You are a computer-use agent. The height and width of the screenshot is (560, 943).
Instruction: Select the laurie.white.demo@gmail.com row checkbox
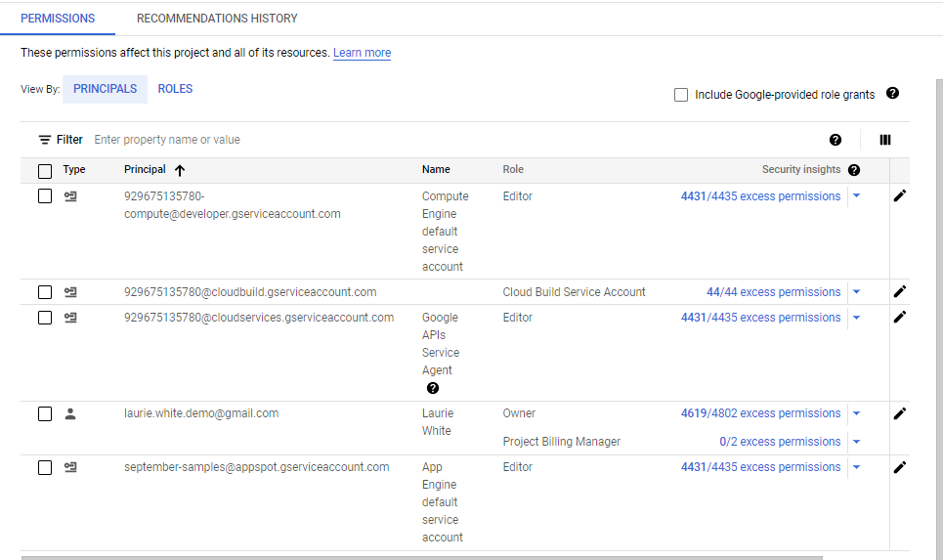pos(45,413)
